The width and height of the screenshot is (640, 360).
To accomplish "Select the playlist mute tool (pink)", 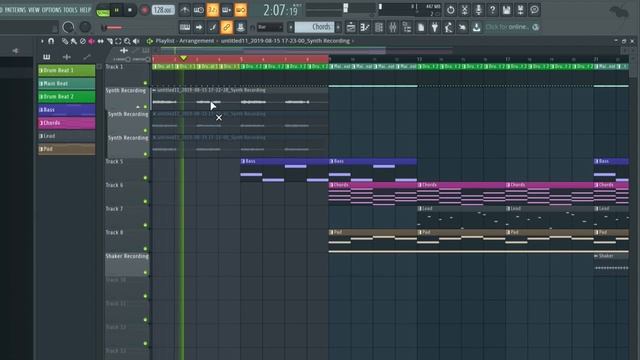I will coord(91,41).
